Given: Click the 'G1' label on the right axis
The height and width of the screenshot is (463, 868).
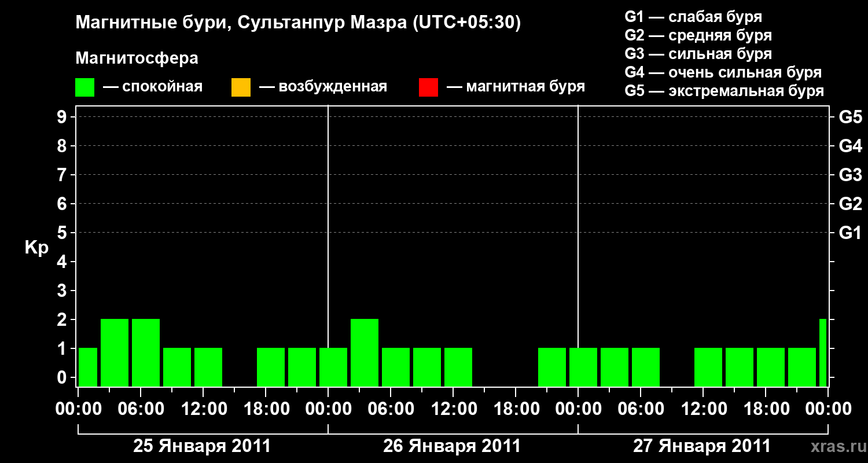Looking at the screenshot, I should 850,233.
